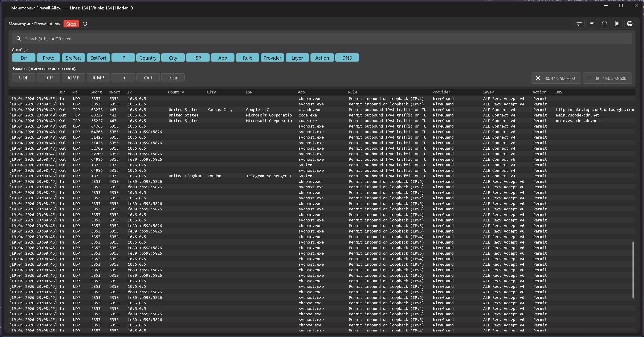Open the sliders settings icon
This screenshot has width=644, height=337.
tap(579, 24)
